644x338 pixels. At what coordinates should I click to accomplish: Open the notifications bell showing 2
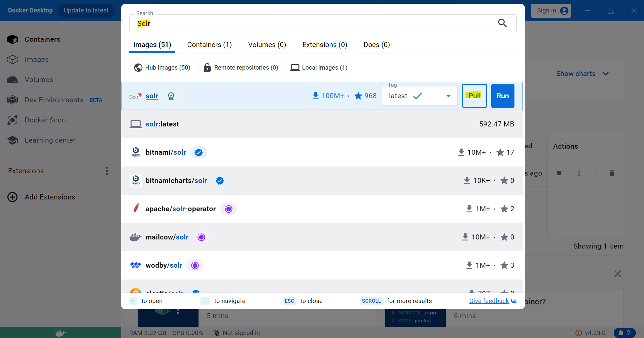[x=624, y=333]
